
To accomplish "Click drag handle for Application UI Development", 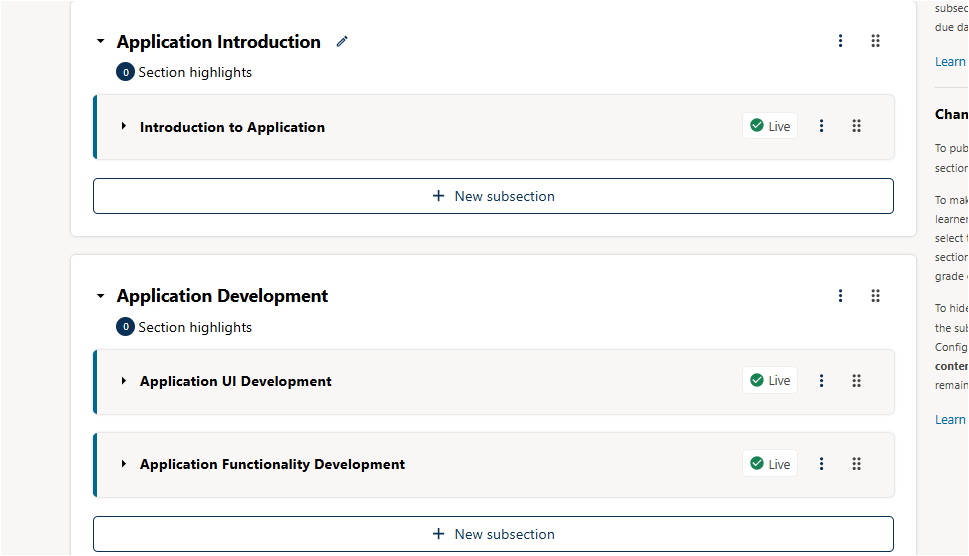I will (856, 381).
